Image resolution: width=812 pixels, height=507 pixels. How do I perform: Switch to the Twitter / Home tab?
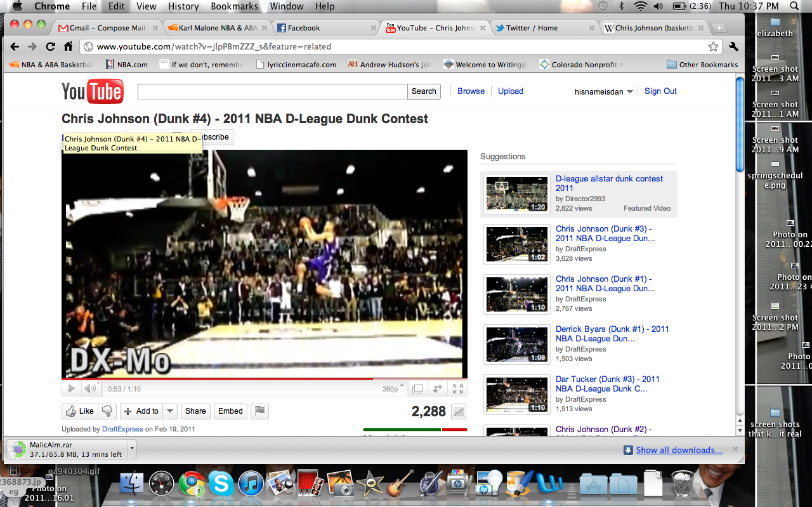pos(545,28)
